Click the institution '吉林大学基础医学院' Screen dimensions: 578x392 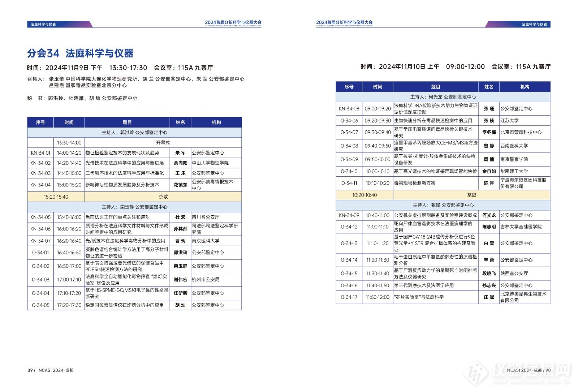521,227
